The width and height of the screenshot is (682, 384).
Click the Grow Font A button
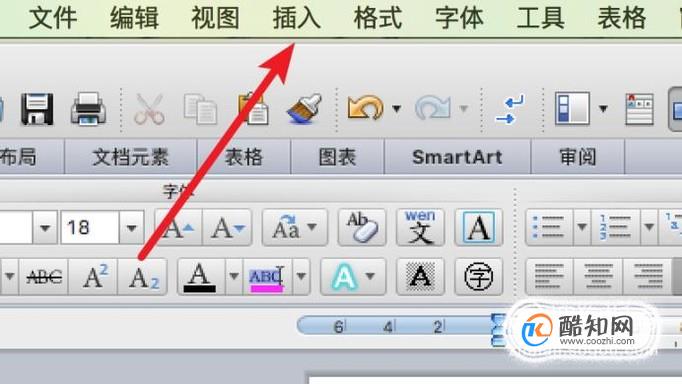[178, 227]
